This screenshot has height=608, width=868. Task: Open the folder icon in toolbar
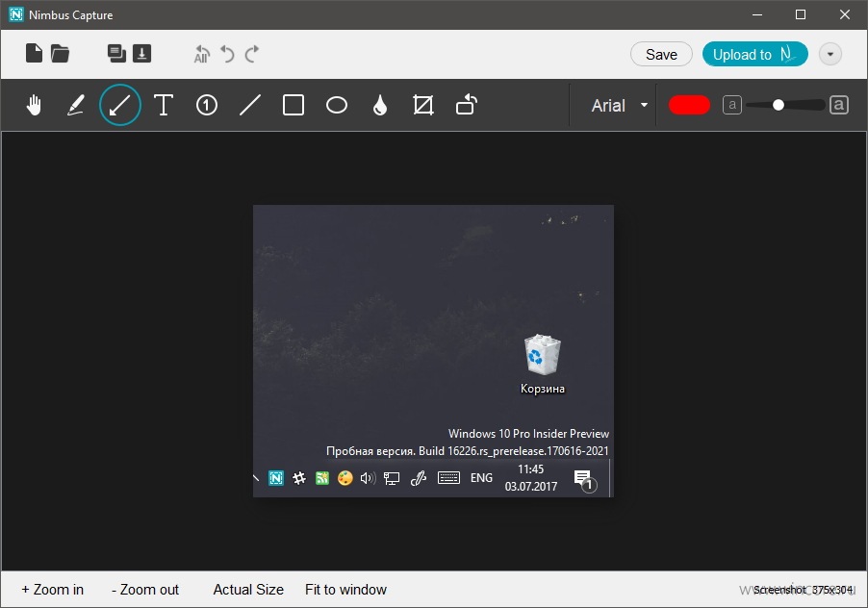[60, 54]
